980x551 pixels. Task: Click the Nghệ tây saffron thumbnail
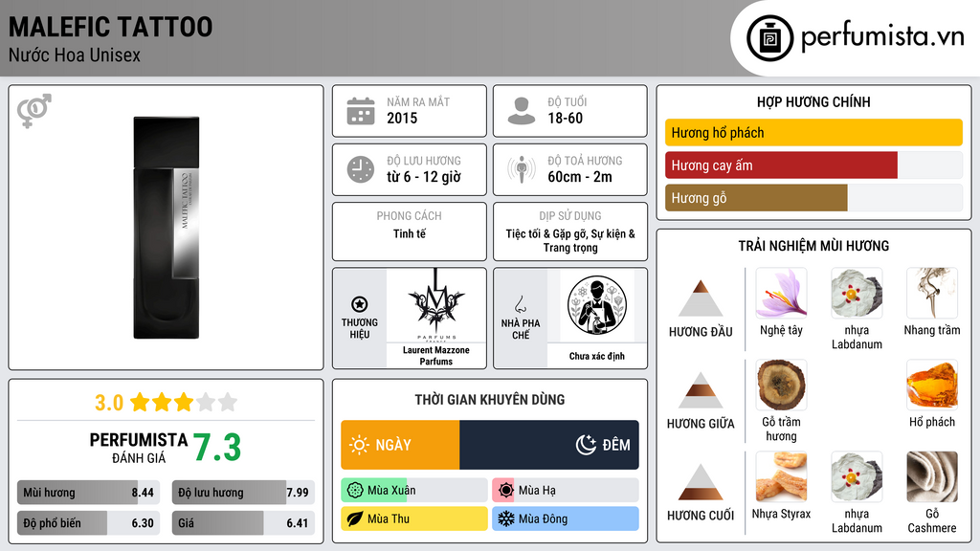pyautogui.click(x=781, y=293)
